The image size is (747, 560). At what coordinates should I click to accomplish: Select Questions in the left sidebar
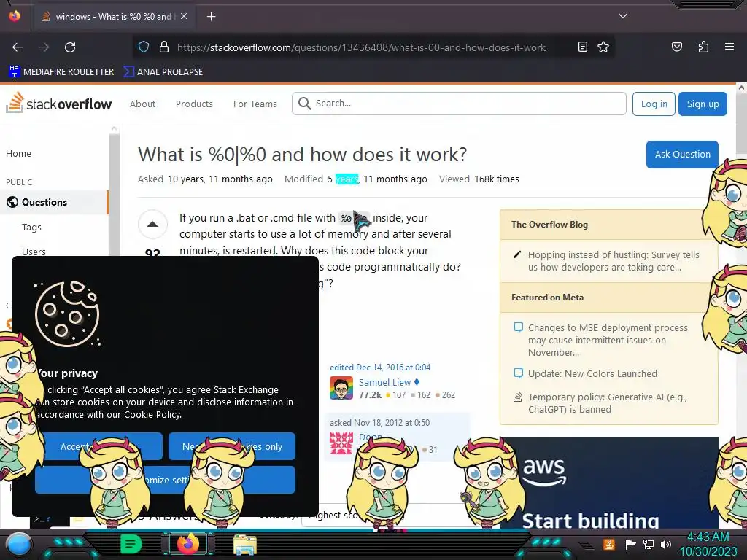pos(54,202)
